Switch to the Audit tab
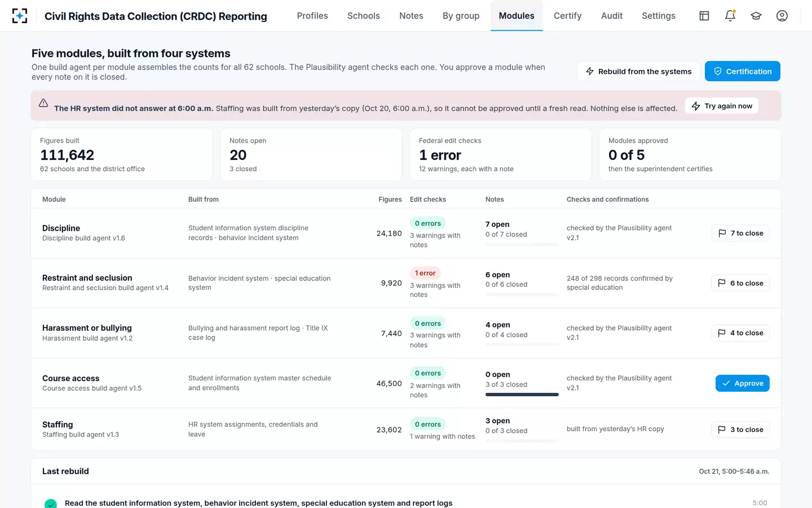The width and height of the screenshot is (812, 508). point(612,16)
